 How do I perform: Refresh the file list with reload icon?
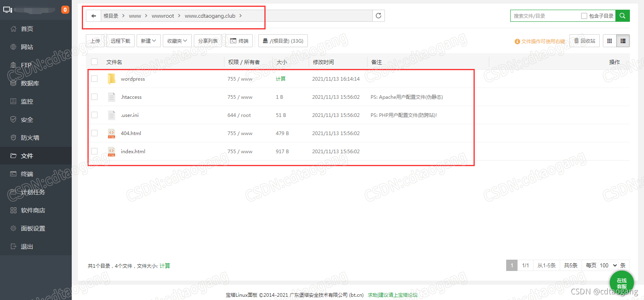(378, 16)
